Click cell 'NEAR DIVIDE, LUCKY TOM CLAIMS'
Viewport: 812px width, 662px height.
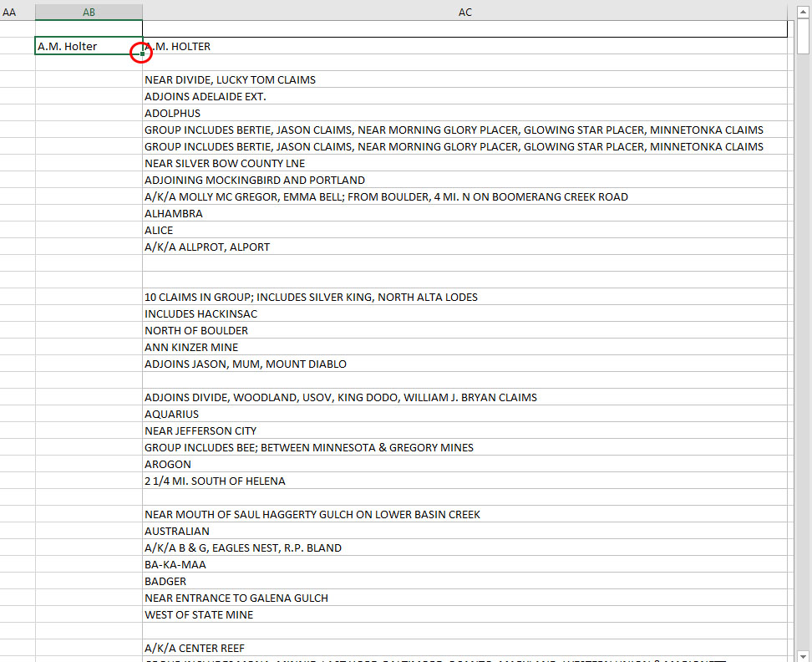(x=230, y=80)
